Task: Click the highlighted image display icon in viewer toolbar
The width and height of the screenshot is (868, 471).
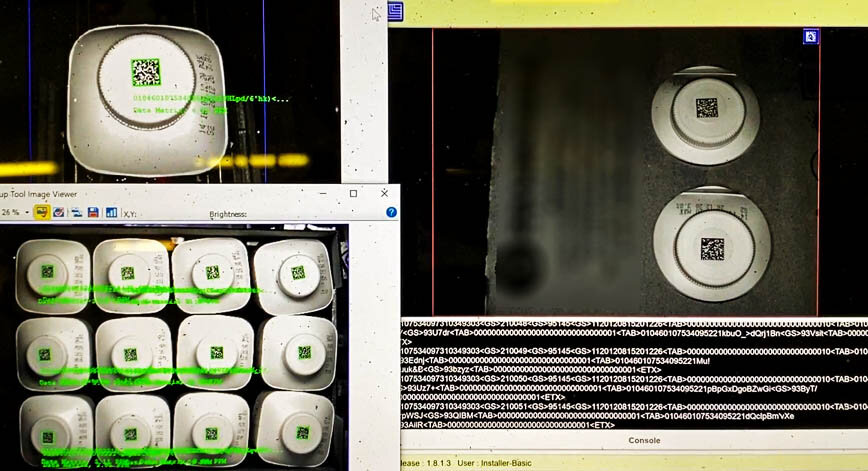Action: [x=42, y=212]
